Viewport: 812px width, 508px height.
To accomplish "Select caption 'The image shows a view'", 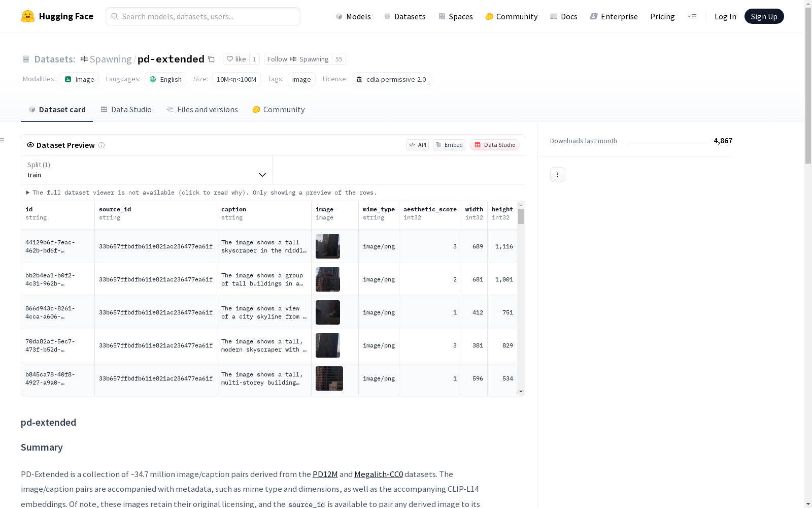I will tap(264, 312).
